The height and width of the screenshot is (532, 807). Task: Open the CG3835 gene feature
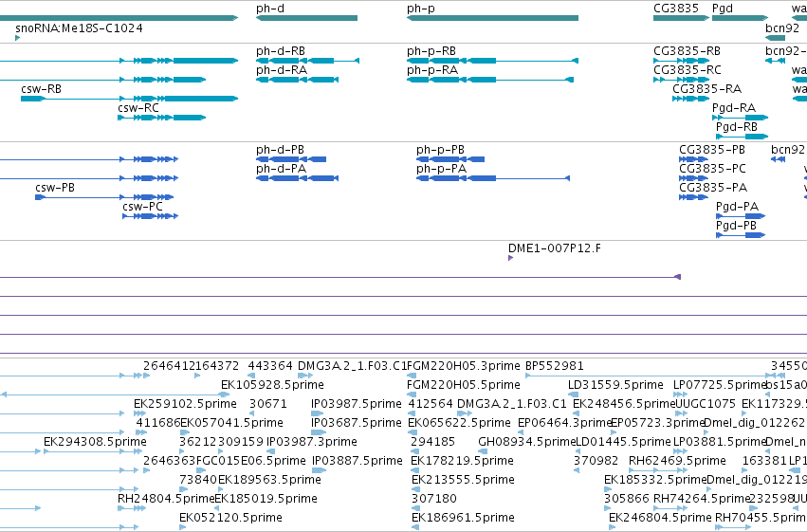tap(682, 18)
